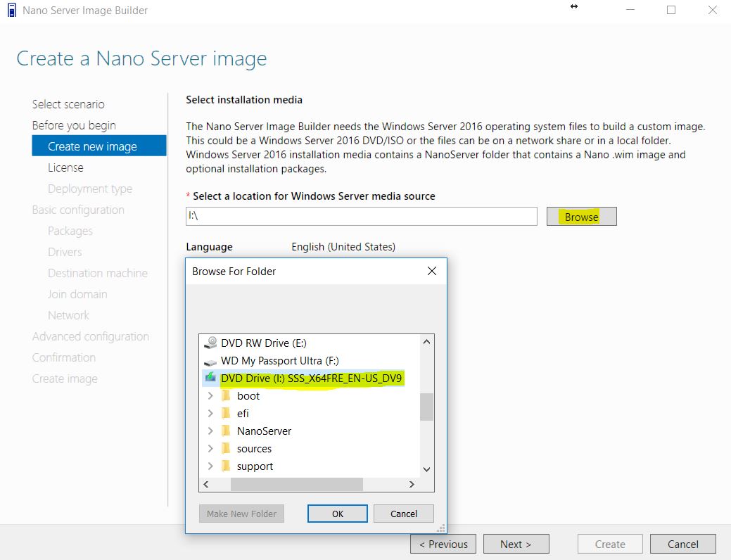The image size is (731, 560).
Task: Open the Create image step
Action: click(65, 378)
